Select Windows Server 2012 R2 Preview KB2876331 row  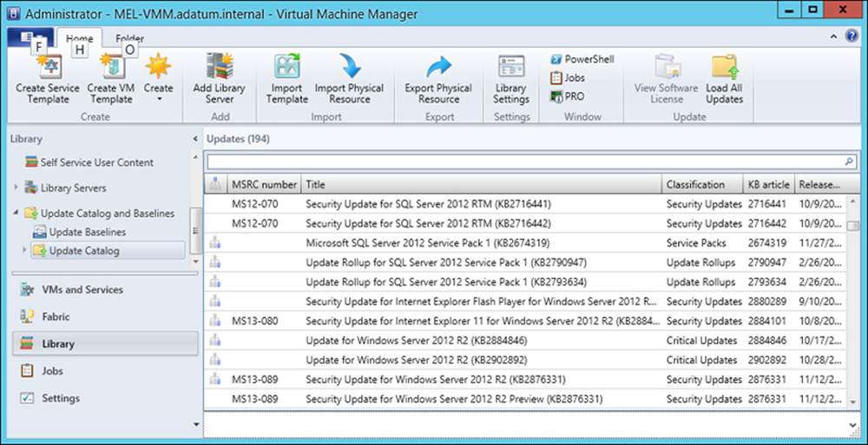point(525,399)
